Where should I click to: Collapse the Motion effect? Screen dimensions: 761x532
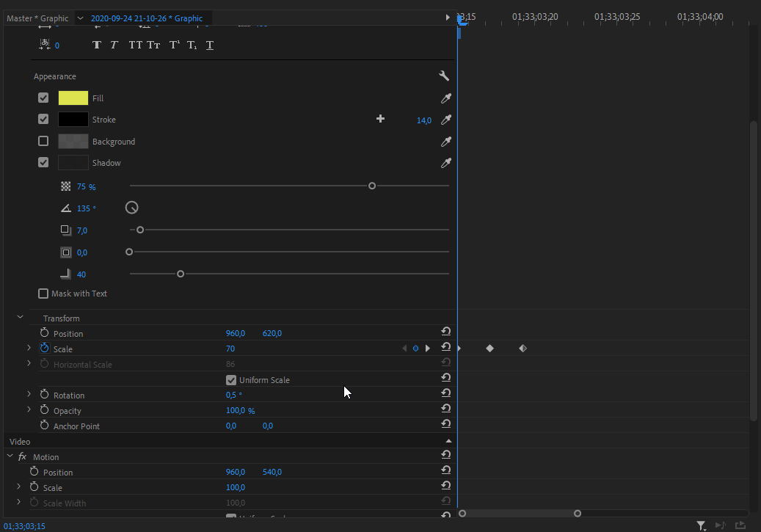(x=10, y=456)
